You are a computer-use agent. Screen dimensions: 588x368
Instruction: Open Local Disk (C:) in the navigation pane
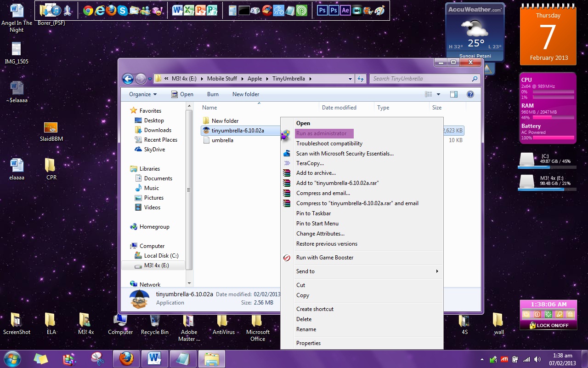[x=157, y=256]
